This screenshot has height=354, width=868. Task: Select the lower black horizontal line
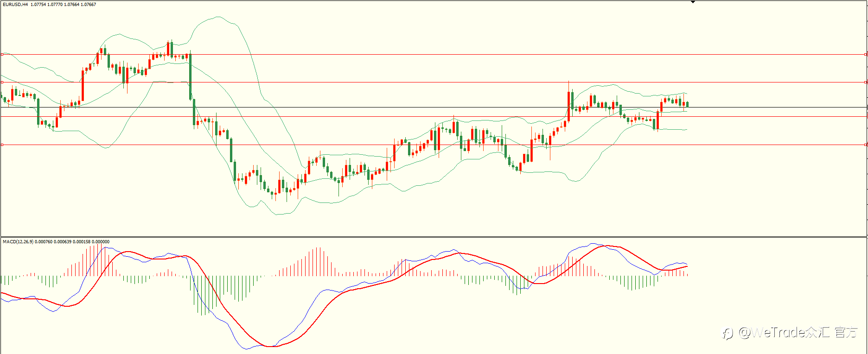point(434,116)
